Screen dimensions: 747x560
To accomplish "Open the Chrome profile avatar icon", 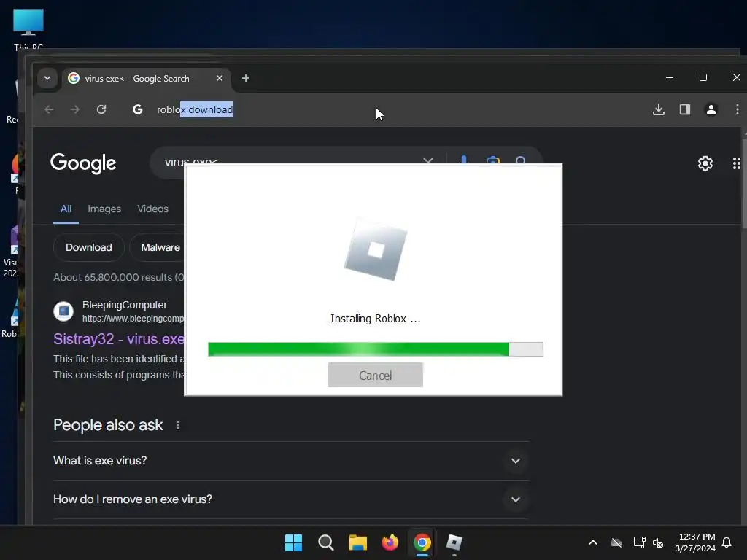I will [711, 109].
